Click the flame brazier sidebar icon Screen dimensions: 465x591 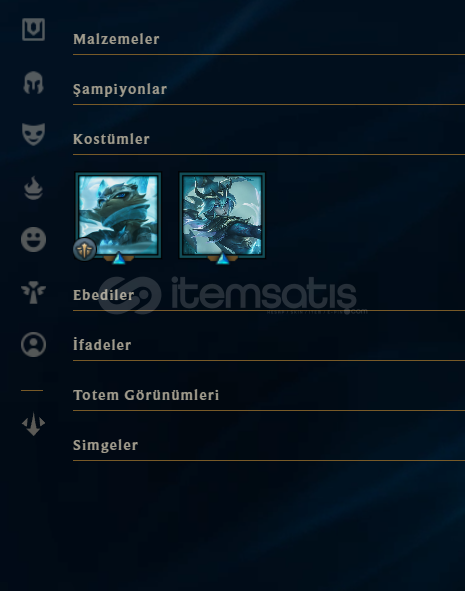point(33,188)
